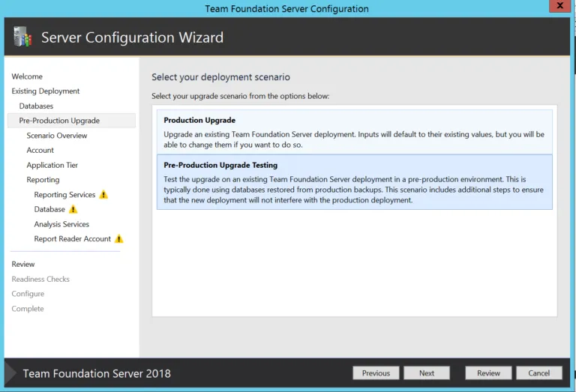Click the Server Configuration Wizard logo icon
The image size is (576, 392).
click(22, 37)
